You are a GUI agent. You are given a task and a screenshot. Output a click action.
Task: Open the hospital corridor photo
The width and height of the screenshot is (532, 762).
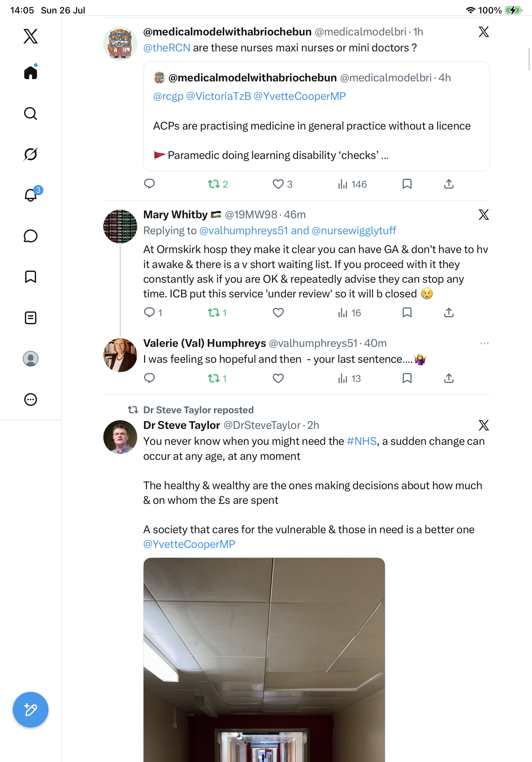264,660
